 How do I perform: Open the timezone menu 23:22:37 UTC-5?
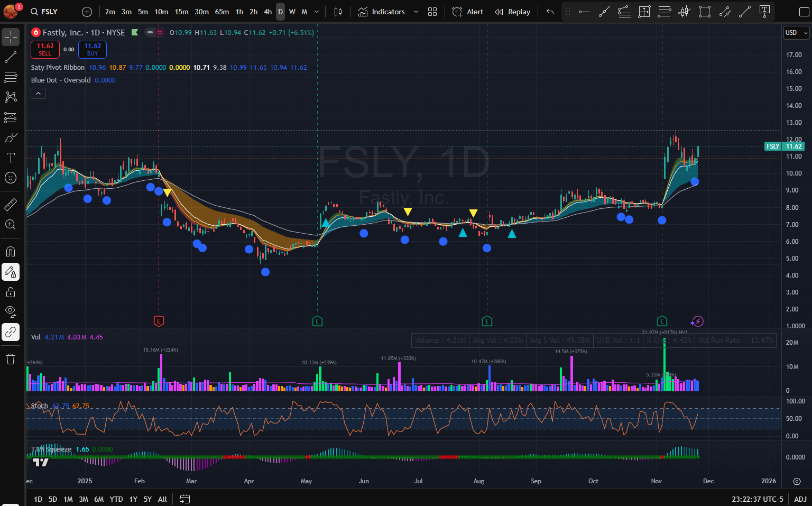pos(758,499)
